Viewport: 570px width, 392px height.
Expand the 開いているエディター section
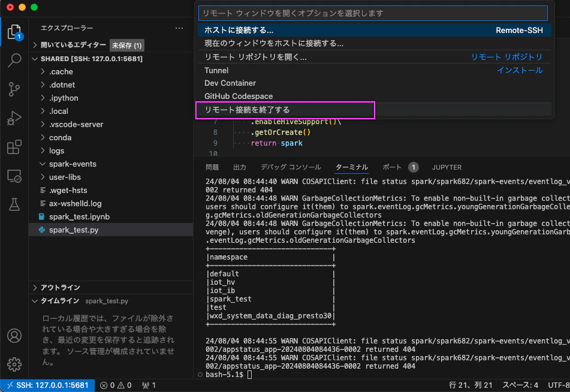(111, 45)
